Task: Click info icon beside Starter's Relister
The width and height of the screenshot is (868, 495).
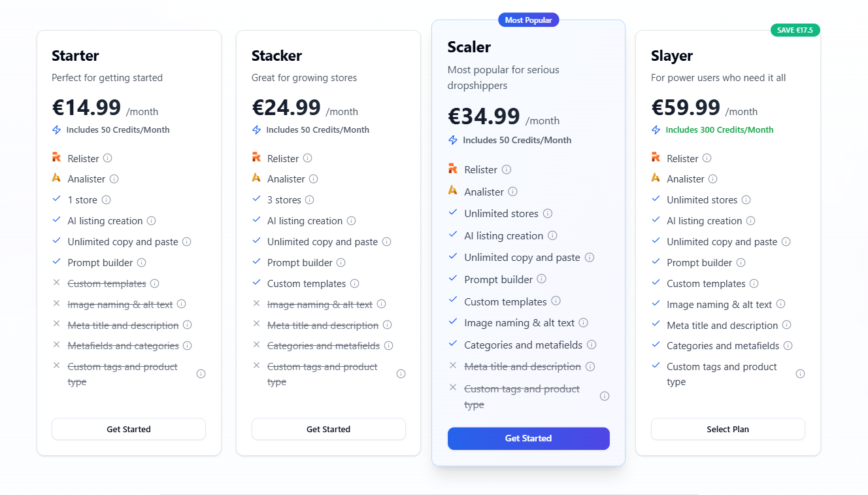Action: click(108, 158)
